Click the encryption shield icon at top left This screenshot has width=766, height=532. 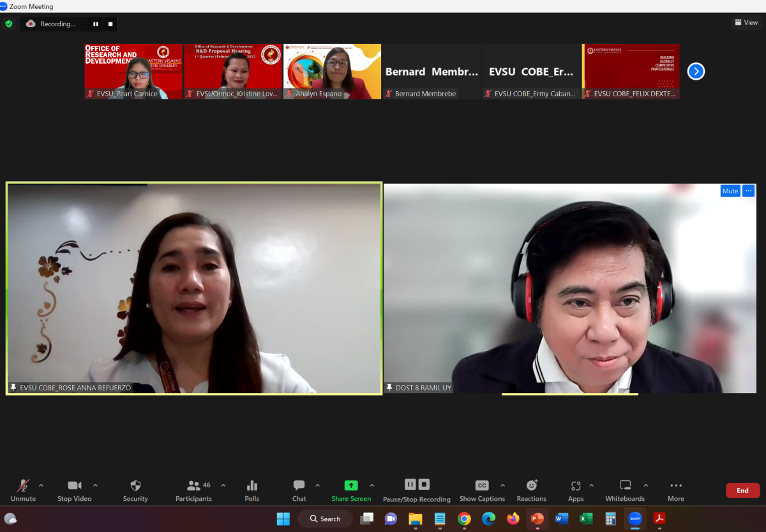pyautogui.click(x=9, y=24)
